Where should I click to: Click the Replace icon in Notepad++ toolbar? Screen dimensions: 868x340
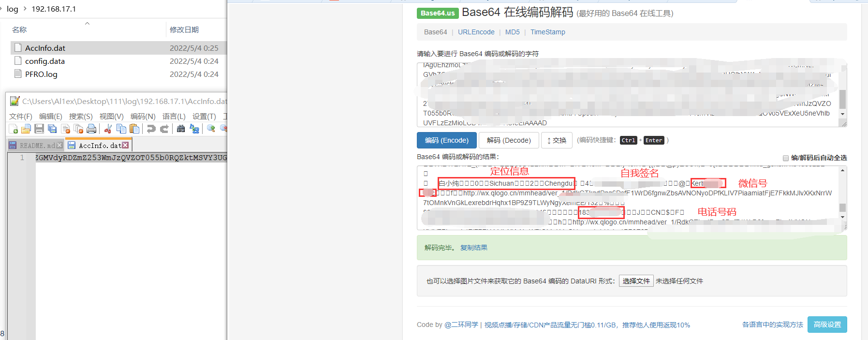[194, 129]
